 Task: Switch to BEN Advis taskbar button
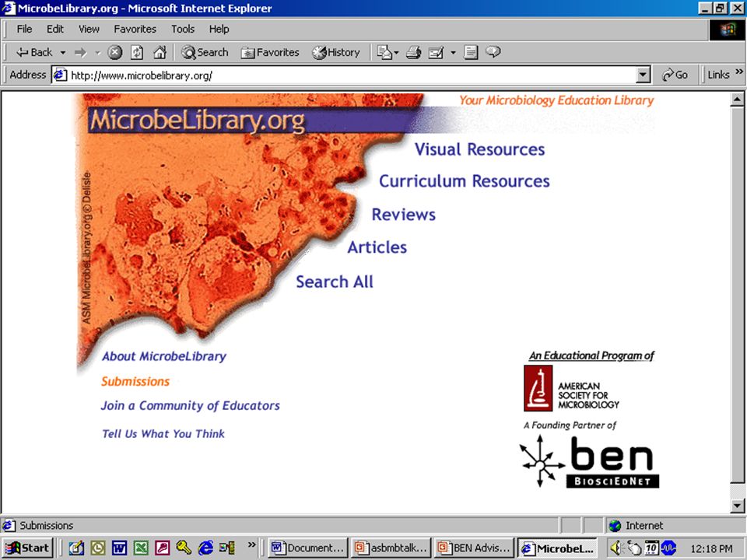pyautogui.click(x=474, y=548)
